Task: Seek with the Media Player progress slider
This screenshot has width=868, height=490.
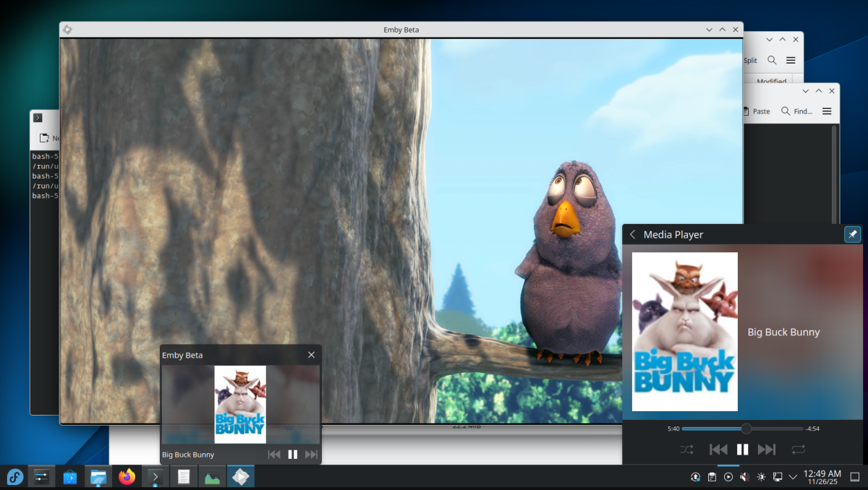Action: (743, 429)
